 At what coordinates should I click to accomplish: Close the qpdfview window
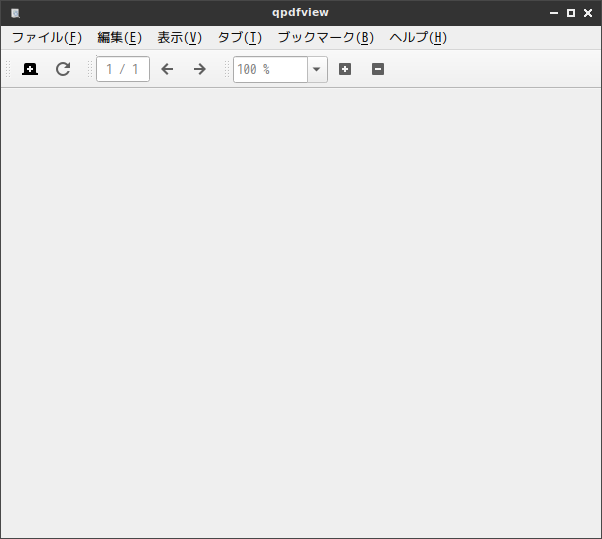pos(588,13)
